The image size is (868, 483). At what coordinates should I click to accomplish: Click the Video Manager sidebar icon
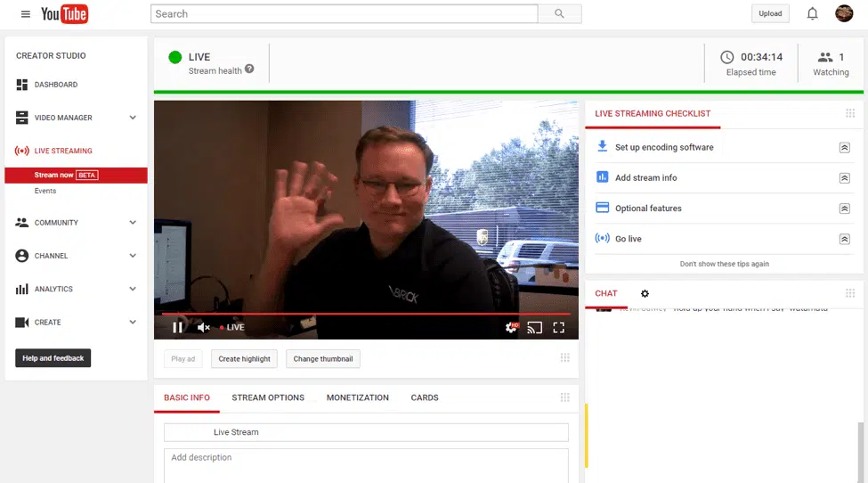tap(22, 118)
